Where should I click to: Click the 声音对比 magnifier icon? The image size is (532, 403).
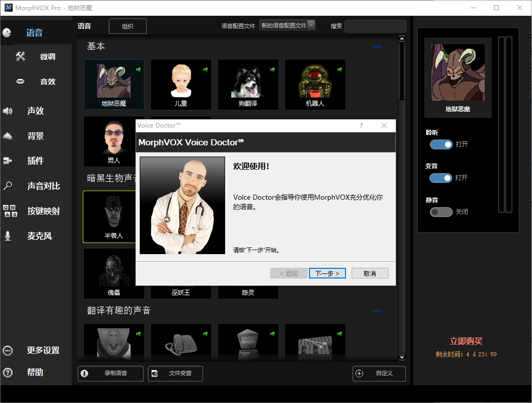point(8,186)
